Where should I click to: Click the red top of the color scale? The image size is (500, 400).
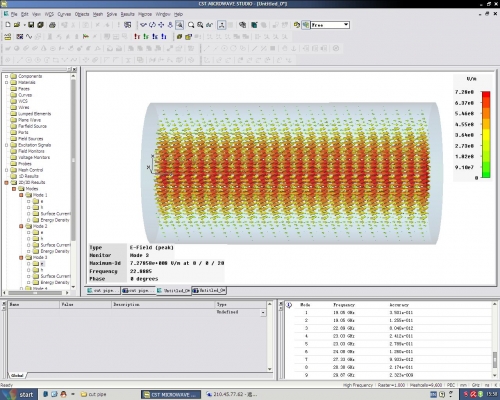click(x=486, y=95)
